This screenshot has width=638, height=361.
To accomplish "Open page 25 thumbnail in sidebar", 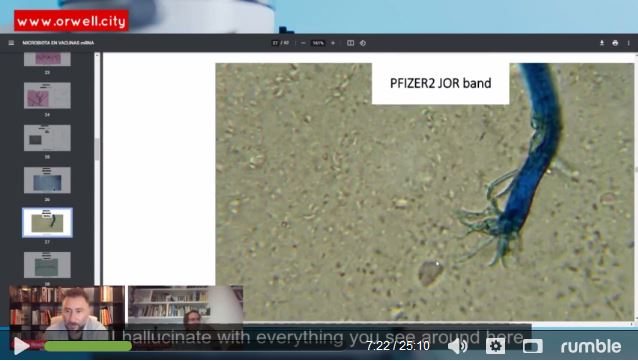I will coord(47,138).
